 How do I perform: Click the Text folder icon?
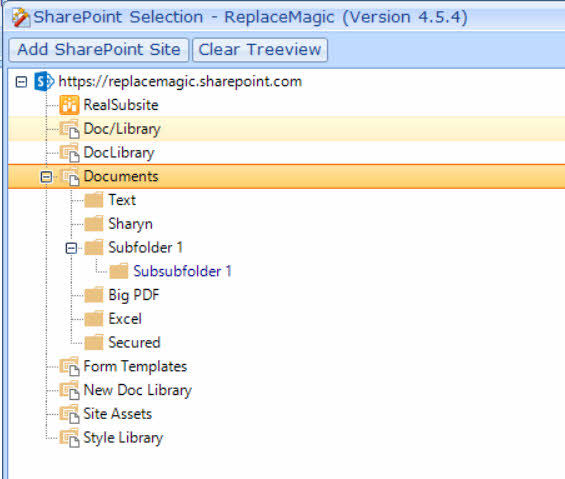coord(94,200)
